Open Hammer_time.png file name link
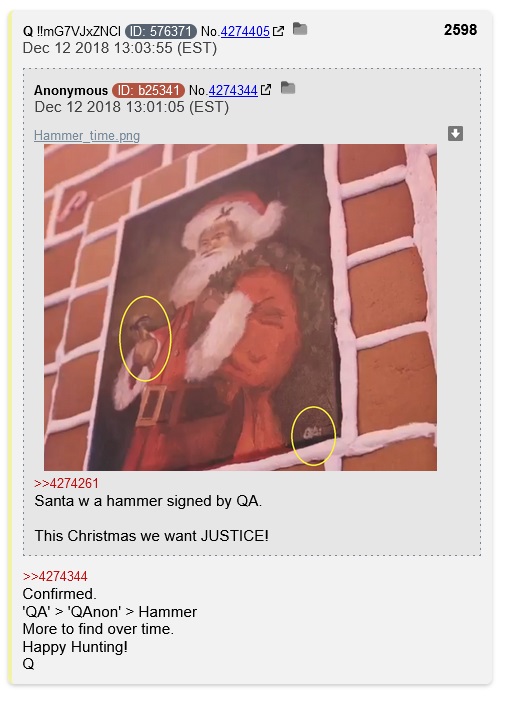This screenshot has height=703, width=511. [x=87, y=135]
